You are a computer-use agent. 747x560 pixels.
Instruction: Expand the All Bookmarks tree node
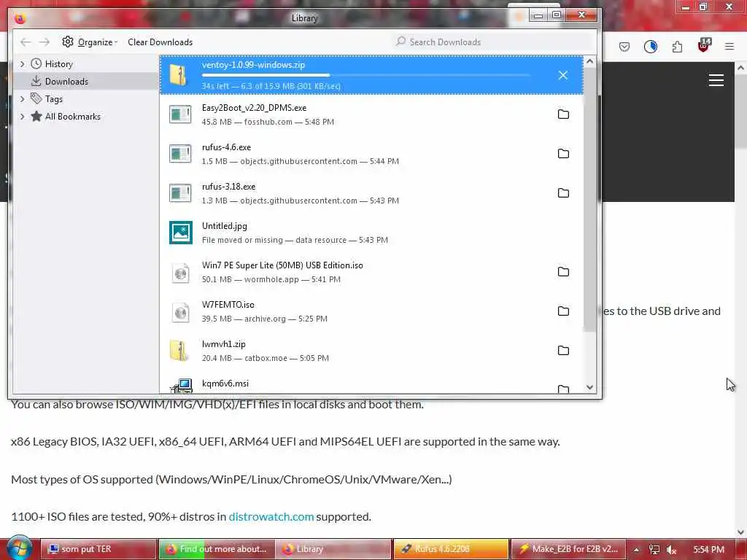point(22,117)
